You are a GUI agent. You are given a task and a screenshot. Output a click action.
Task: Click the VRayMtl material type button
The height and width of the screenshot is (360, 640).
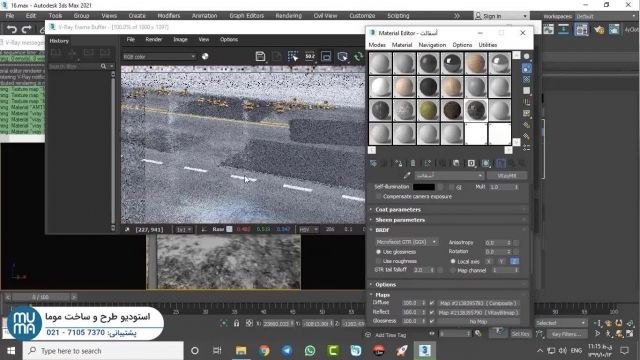507,176
